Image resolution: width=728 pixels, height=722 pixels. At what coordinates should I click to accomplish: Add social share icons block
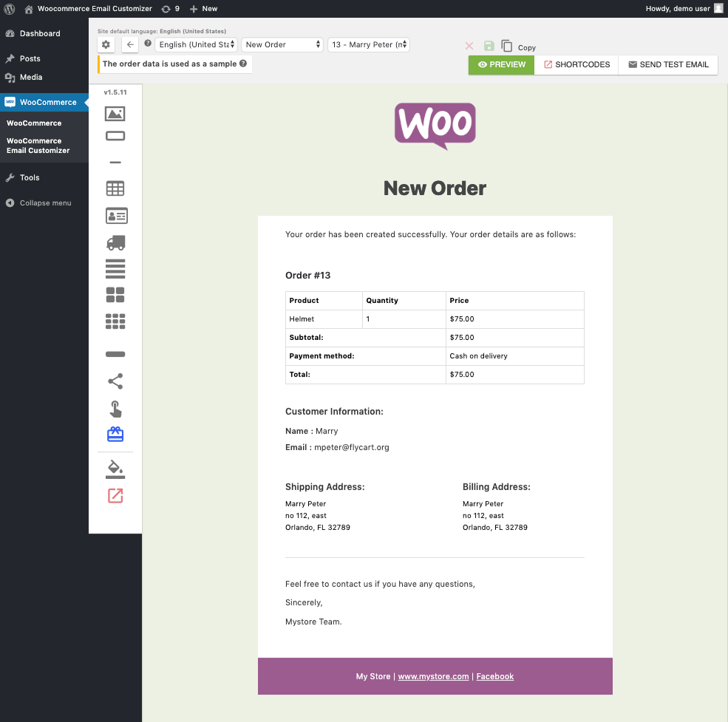click(x=115, y=381)
